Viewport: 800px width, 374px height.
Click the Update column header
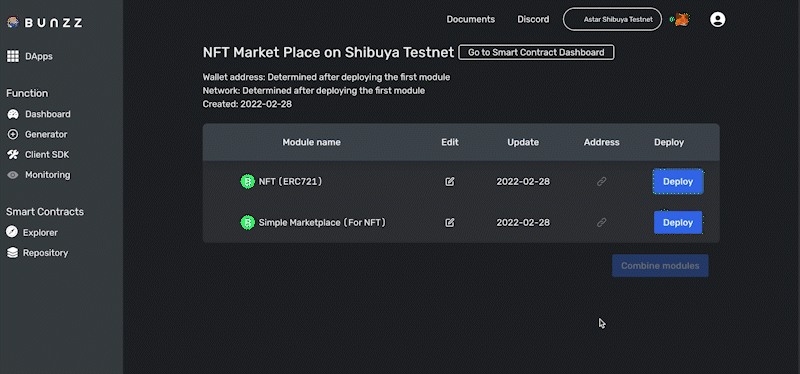coord(523,142)
